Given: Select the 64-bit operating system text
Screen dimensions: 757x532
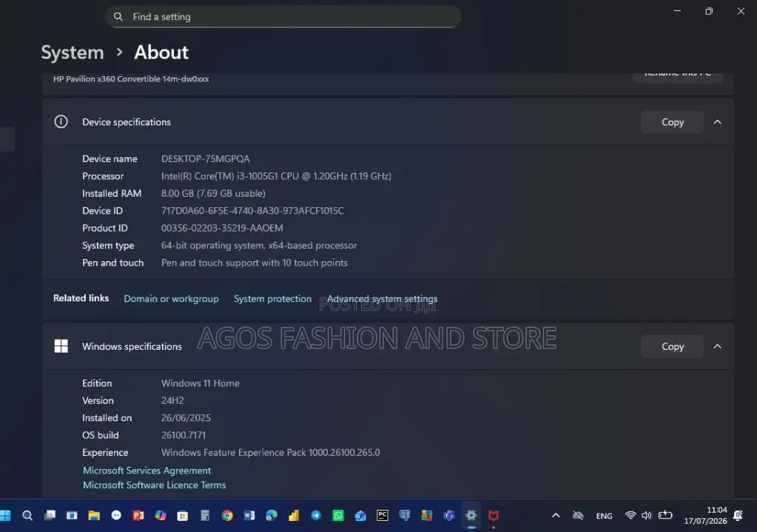Looking at the screenshot, I should point(259,246).
